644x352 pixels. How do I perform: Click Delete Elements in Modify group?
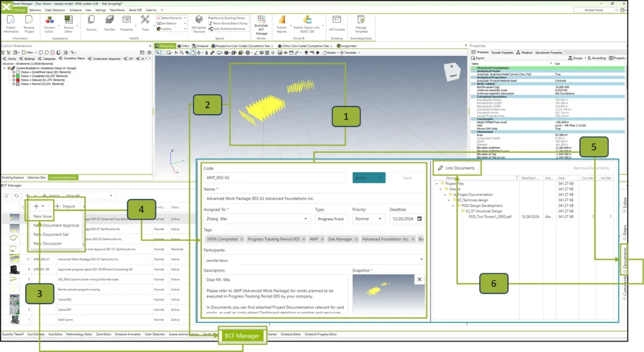(170, 18)
